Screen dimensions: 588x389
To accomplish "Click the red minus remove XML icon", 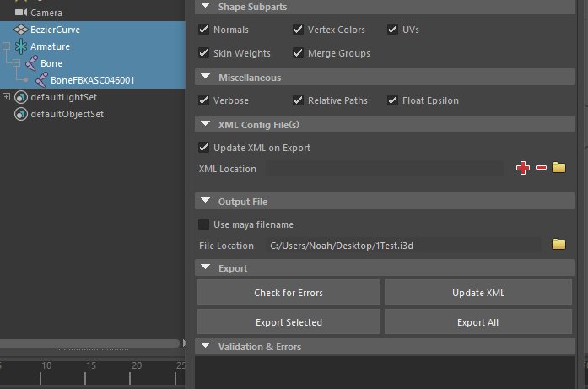I will tap(541, 168).
